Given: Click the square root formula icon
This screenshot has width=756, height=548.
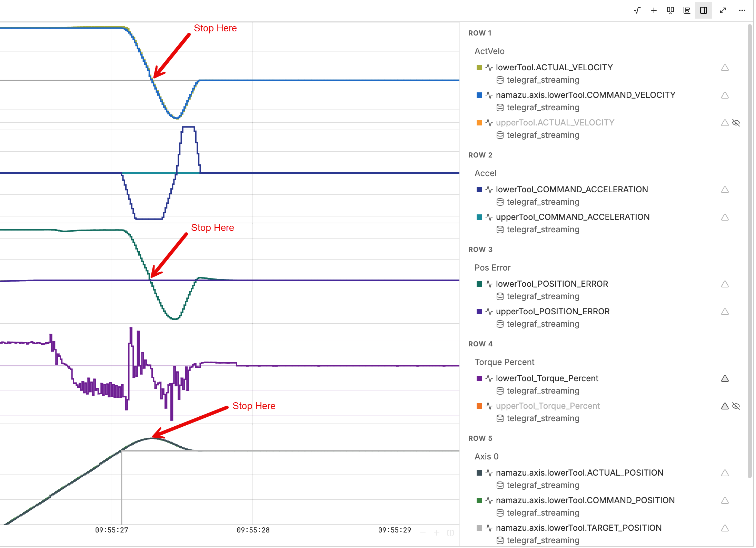Looking at the screenshot, I should point(637,10).
